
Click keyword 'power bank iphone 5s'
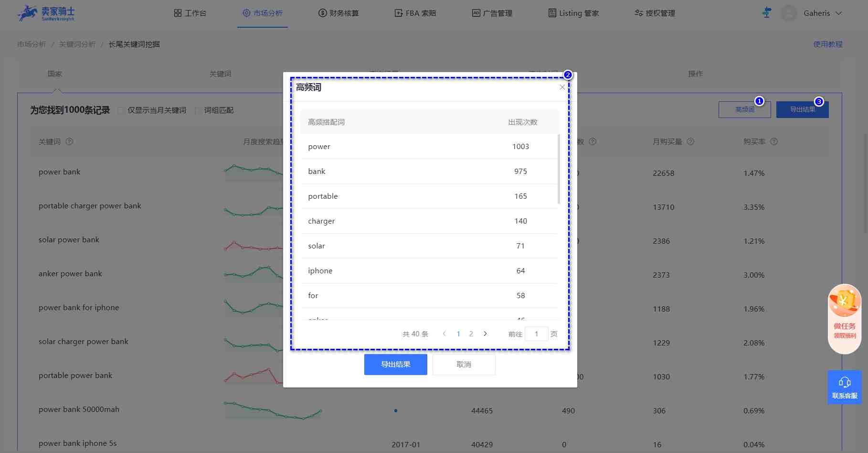pos(77,443)
